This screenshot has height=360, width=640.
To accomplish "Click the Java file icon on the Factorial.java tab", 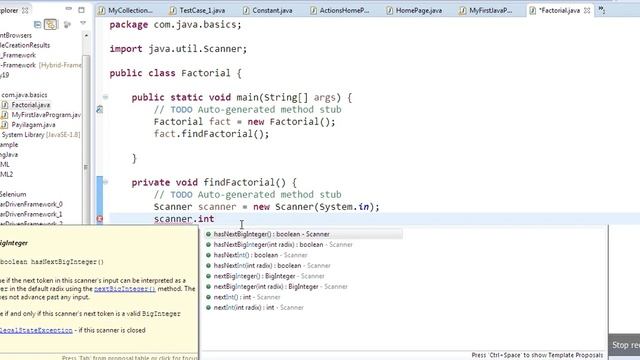I will click(532, 11).
